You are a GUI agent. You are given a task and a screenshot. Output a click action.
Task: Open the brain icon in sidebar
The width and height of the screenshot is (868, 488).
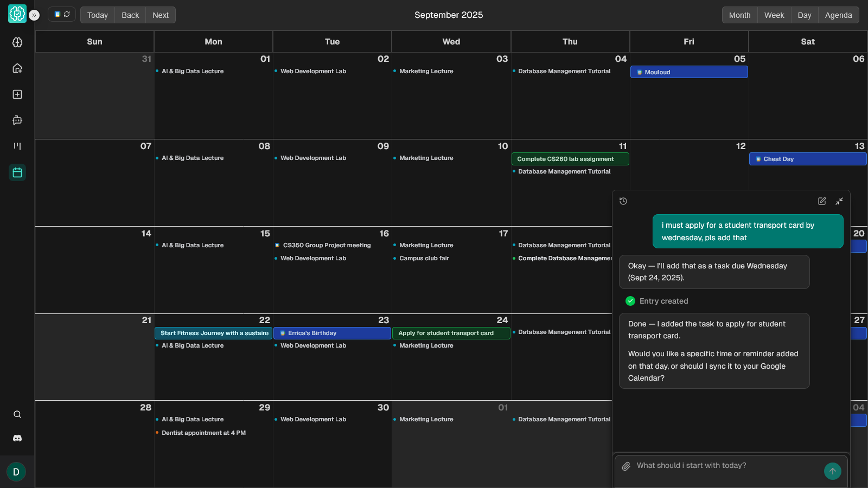tap(17, 42)
